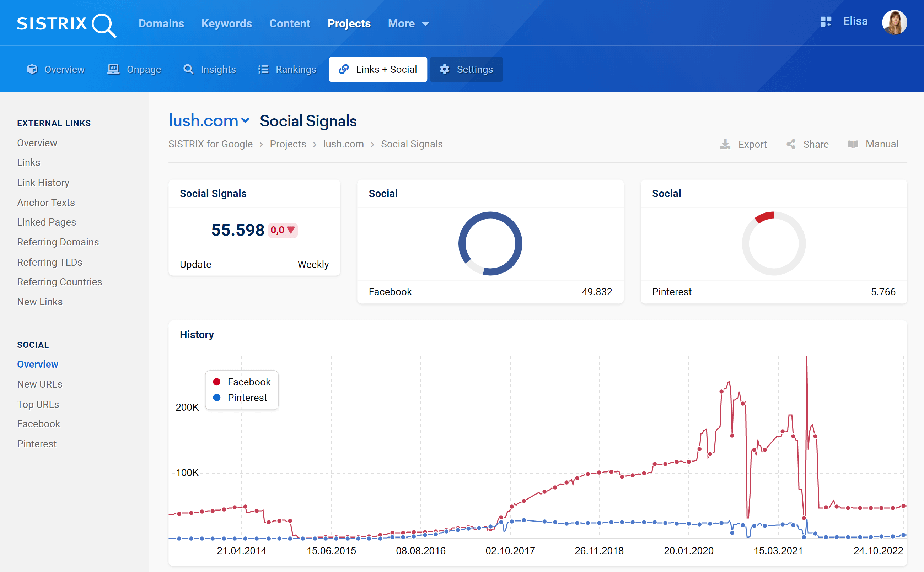Click the Manual book icon
924x572 pixels.
[x=853, y=144]
